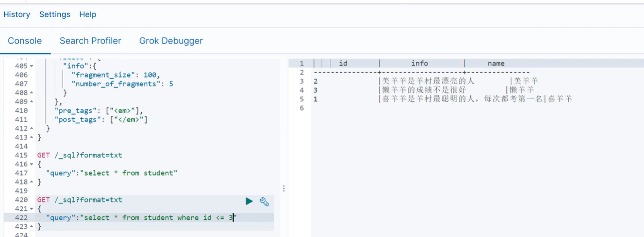
Task: Toggle the fold marker at line 412
Action: tap(31, 129)
